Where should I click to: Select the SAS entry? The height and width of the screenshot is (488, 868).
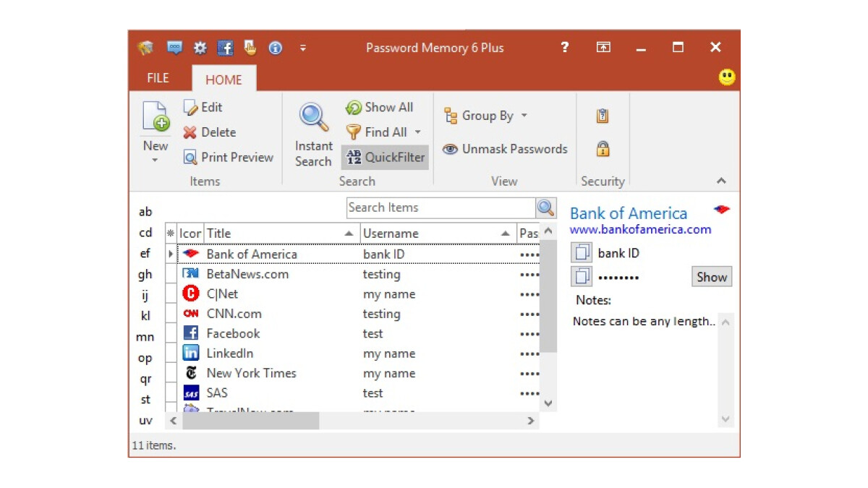(358, 393)
